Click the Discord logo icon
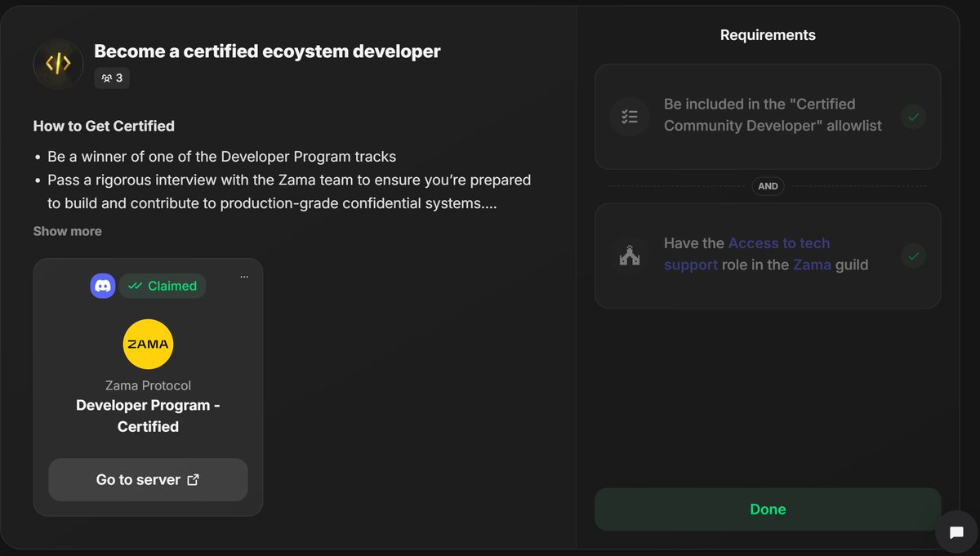This screenshot has height=556, width=980. 103,286
